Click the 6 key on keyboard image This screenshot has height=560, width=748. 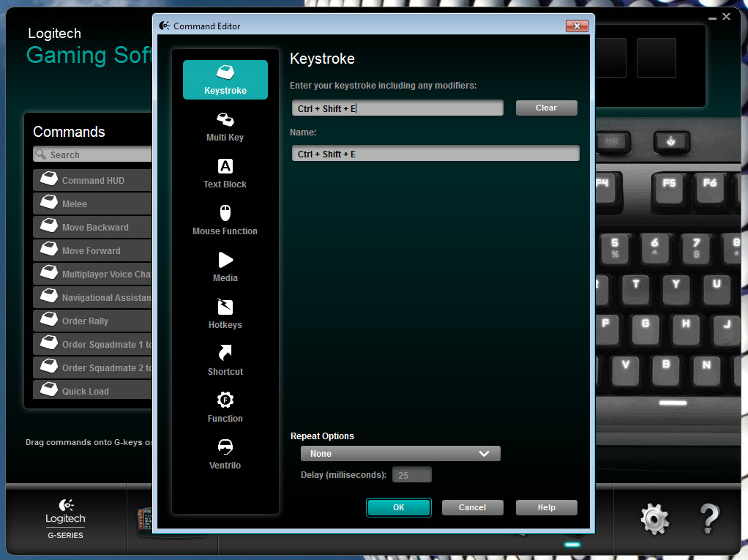655,247
